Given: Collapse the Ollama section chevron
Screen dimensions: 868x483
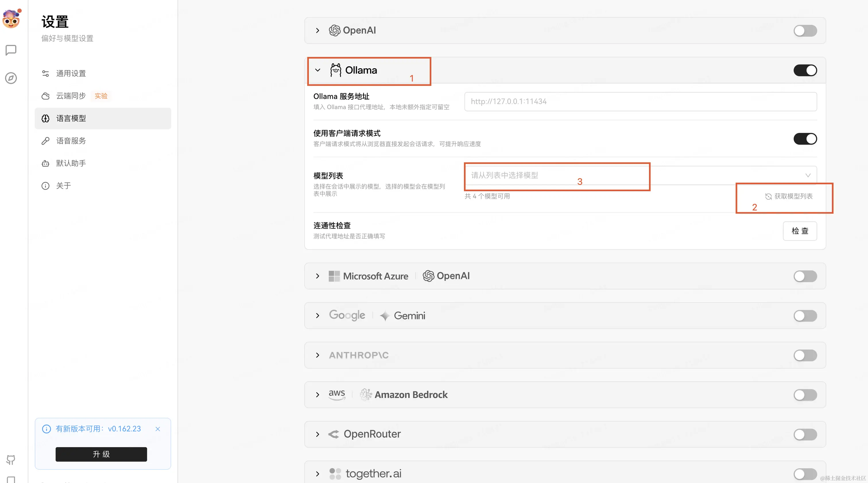Looking at the screenshot, I should pos(317,70).
